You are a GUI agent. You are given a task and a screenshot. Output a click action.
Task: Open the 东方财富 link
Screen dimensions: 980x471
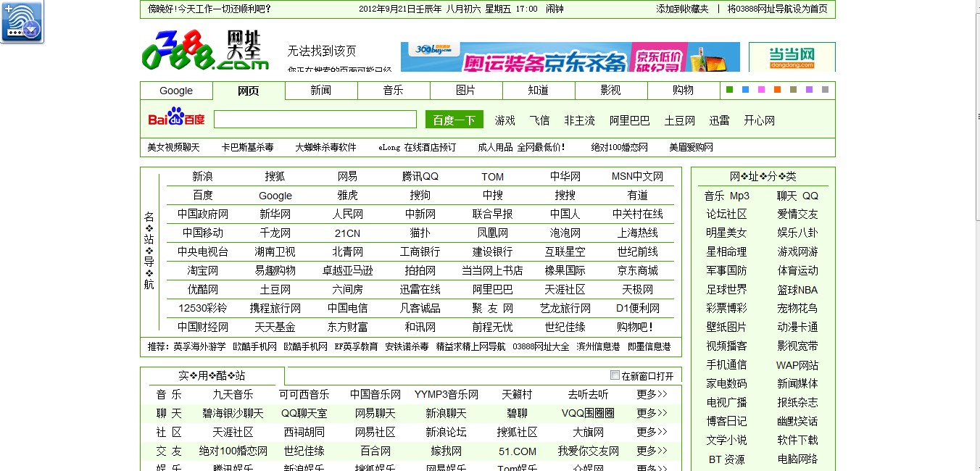[x=348, y=328]
